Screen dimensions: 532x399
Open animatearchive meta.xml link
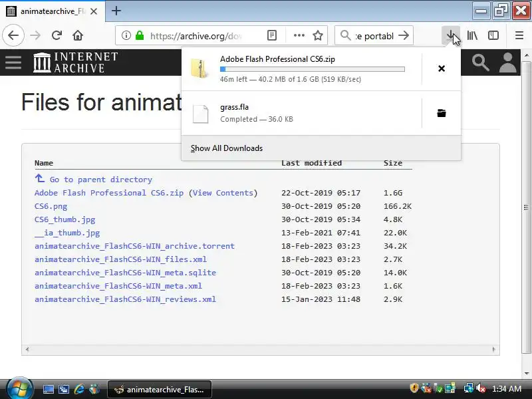tap(118, 286)
